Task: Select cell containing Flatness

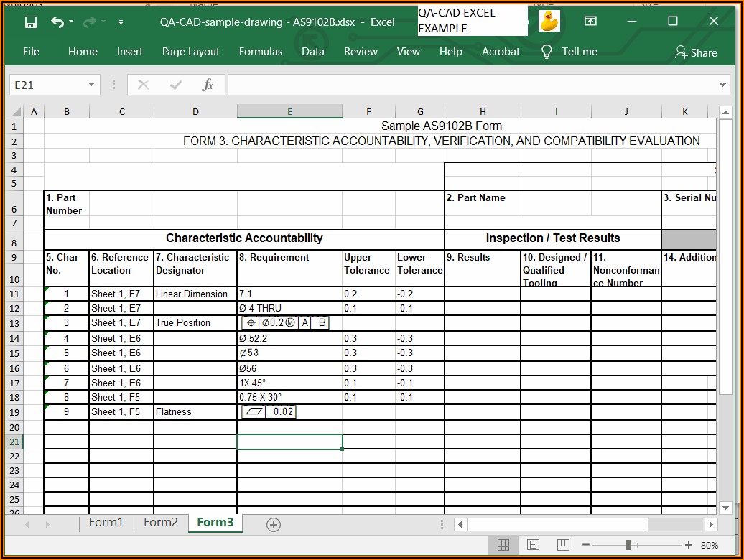Action: (x=195, y=412)
